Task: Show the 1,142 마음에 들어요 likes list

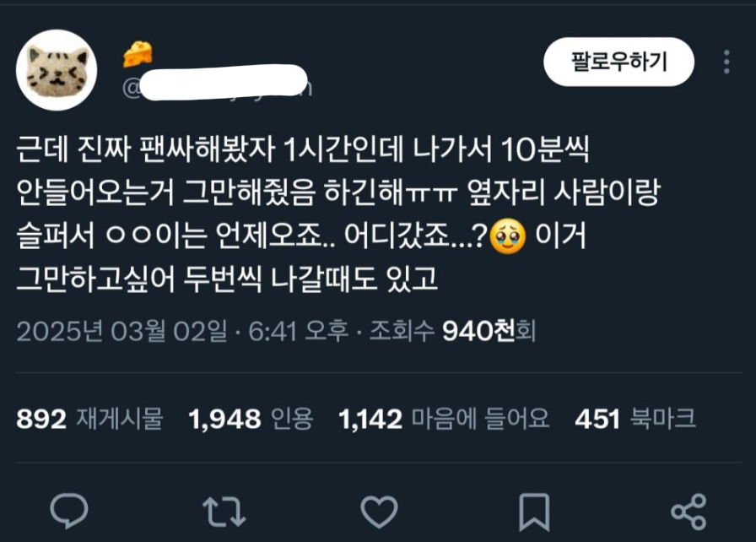Action: coord(444,419)
